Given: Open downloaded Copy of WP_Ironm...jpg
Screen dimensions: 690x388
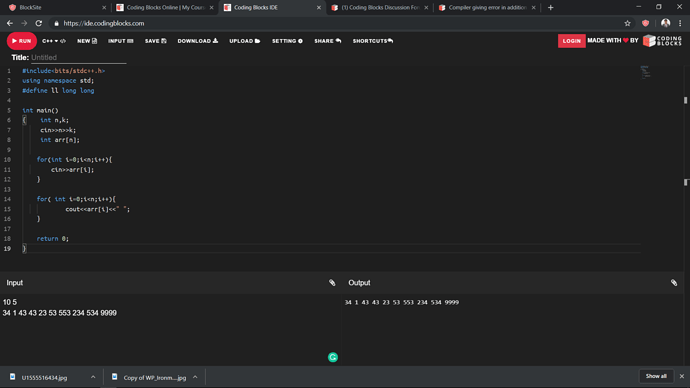Looking at the screenshot, I should click(x=150, y=377).
